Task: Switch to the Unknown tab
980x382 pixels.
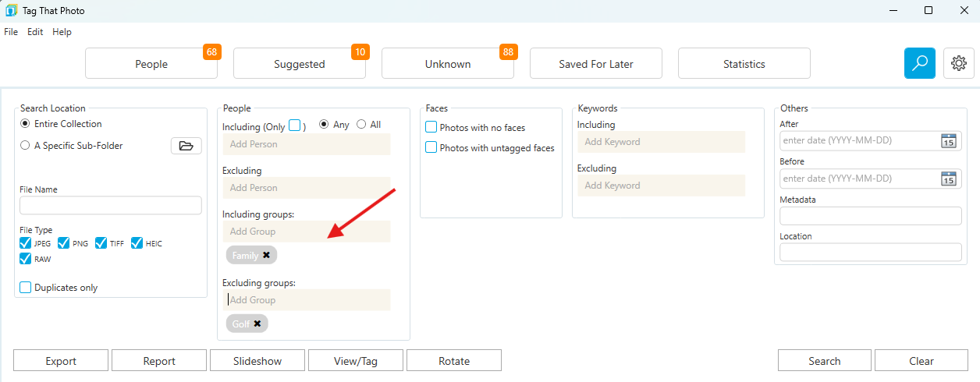Action: (448, 64)
